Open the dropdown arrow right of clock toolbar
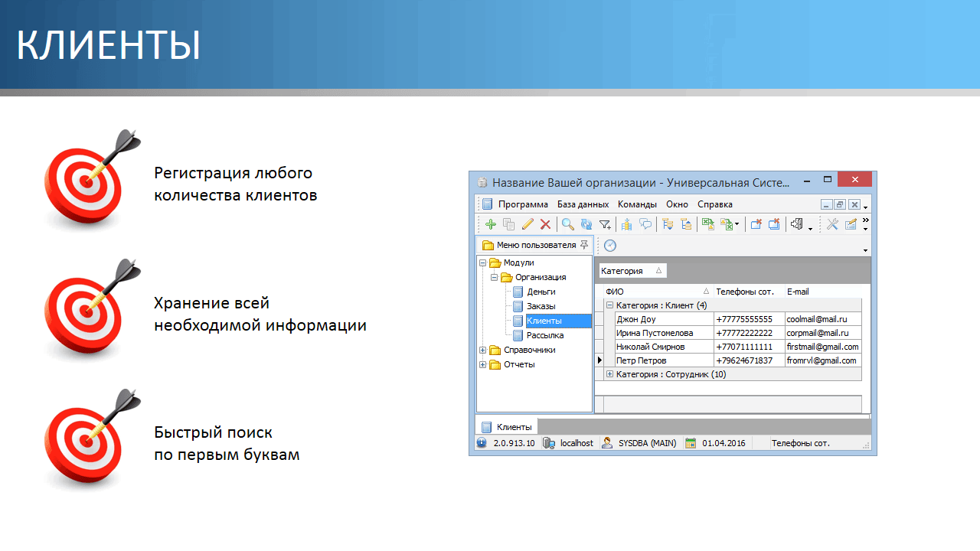 866,250
